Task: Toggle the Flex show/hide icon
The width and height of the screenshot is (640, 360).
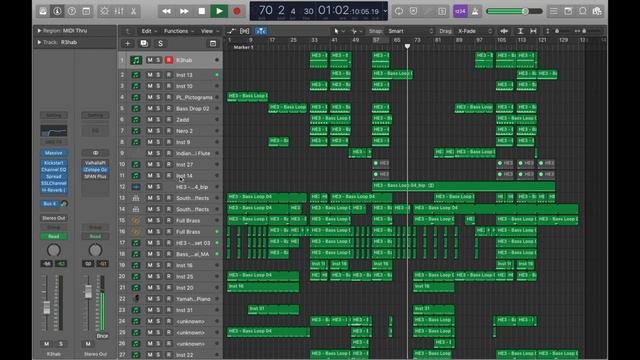Action: click(x=245, y=31)
